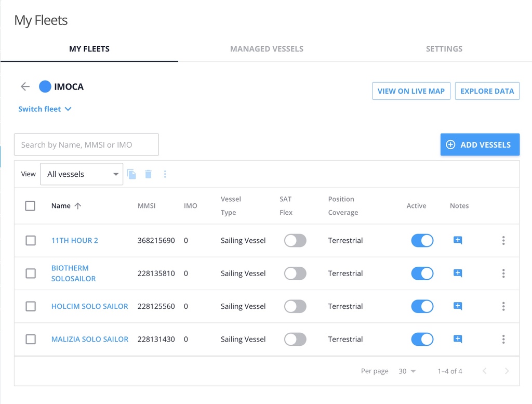Viewport: 532px width, 404px height.
Task: Open the Settings tab
Action: 444,49
